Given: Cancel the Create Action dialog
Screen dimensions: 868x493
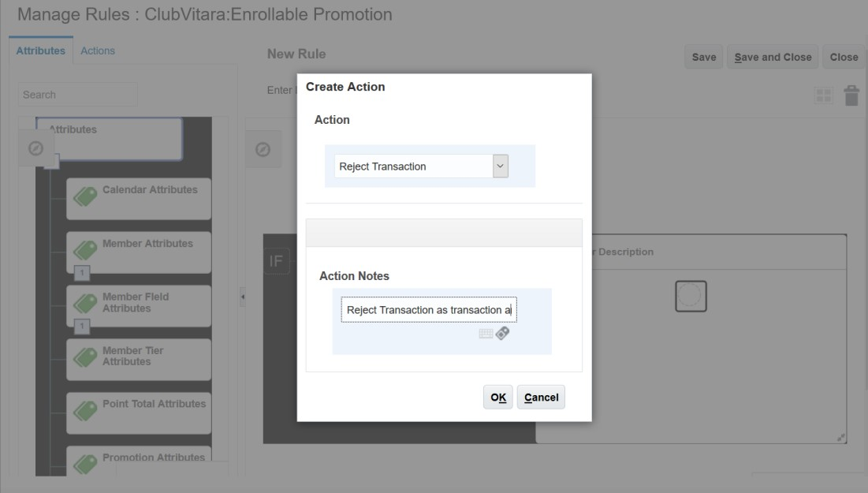Looking at the screenshot, I should click(541, 397).
